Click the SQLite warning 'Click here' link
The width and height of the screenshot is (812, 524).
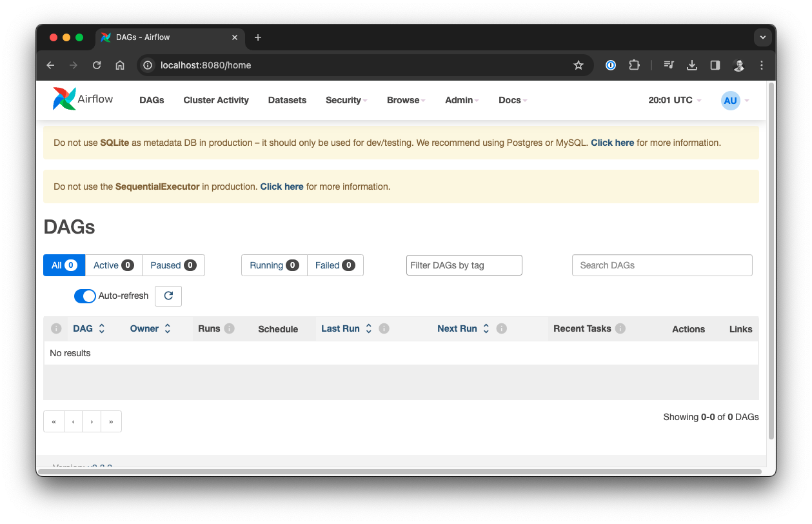point(612,143)
